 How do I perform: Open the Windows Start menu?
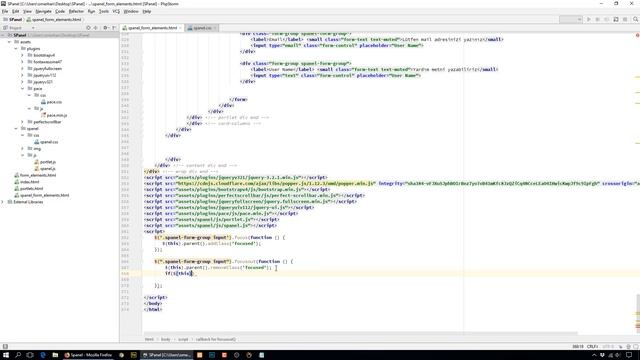(x=6, y=355)
